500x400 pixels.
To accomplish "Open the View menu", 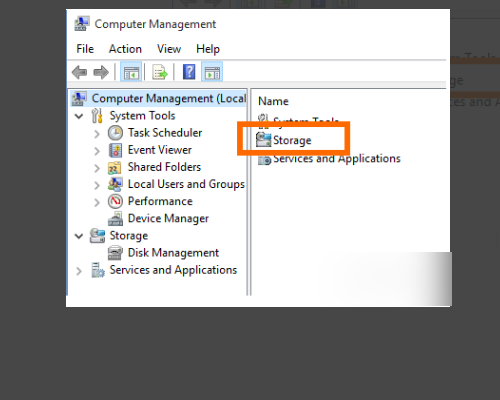I will (x=169, y=49).
